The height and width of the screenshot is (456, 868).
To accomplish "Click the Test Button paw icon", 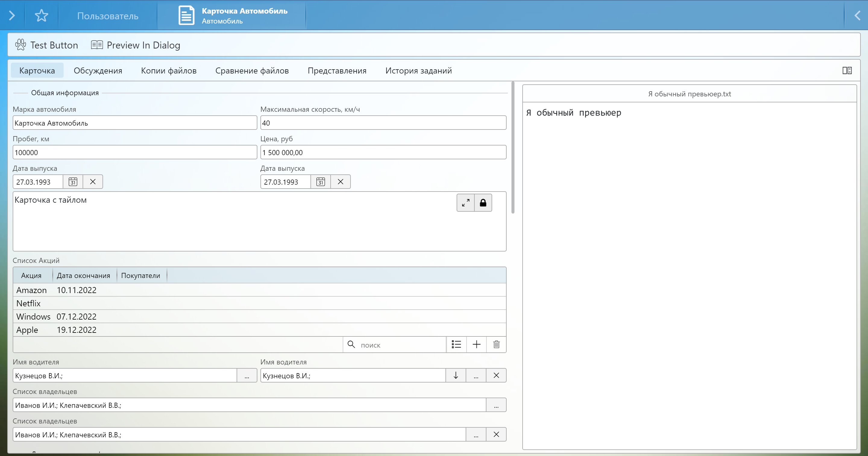I will coord(20,45).
